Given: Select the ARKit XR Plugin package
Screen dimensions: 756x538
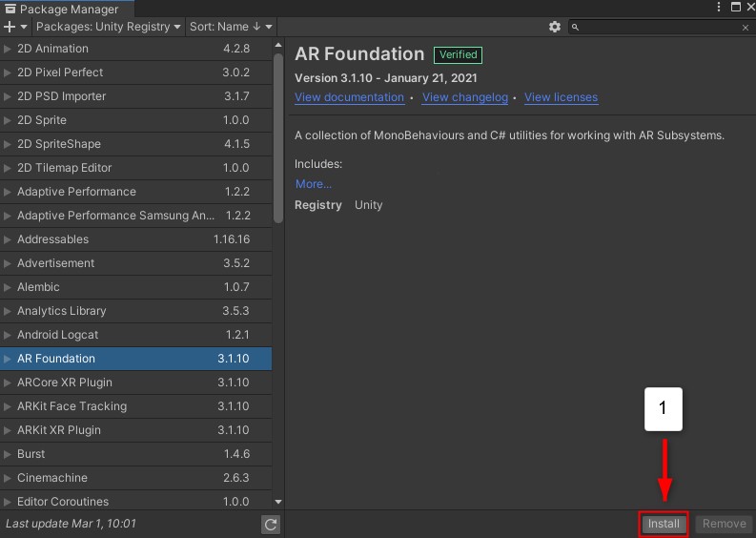Looking at the screenshot, I should [x=136, y=430].
